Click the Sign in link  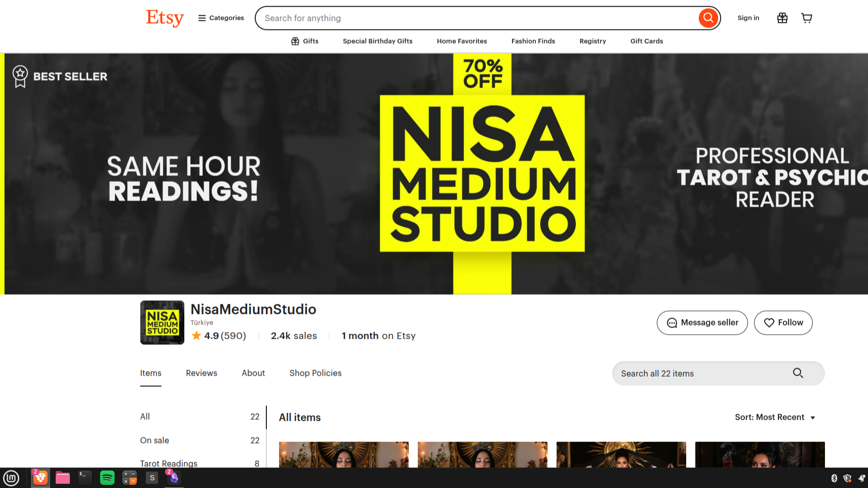[748, 18]
